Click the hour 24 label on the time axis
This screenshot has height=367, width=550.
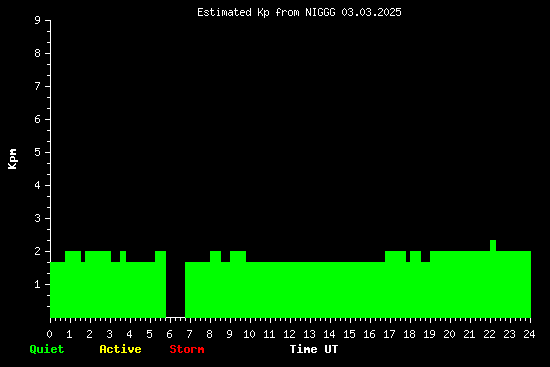[529, 334]
